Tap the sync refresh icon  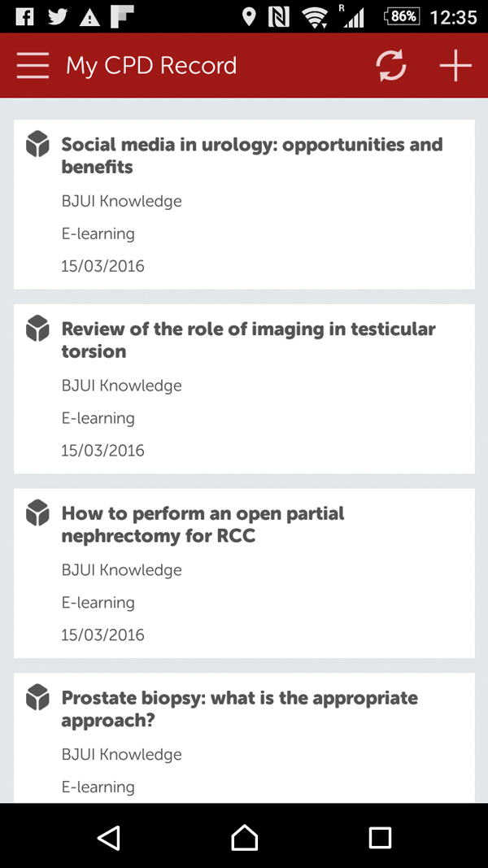coord(391,66)
